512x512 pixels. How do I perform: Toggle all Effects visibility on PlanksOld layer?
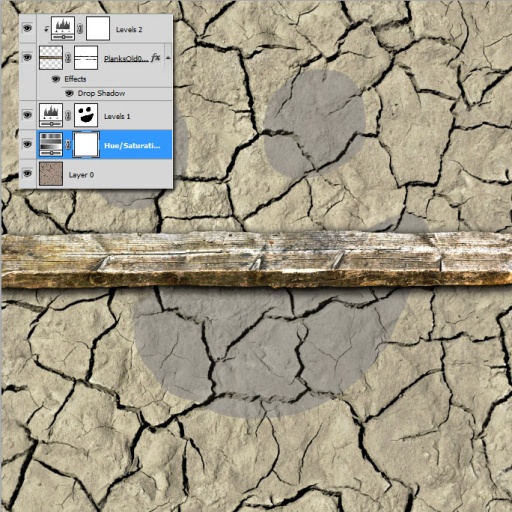(x=56, y=79)
